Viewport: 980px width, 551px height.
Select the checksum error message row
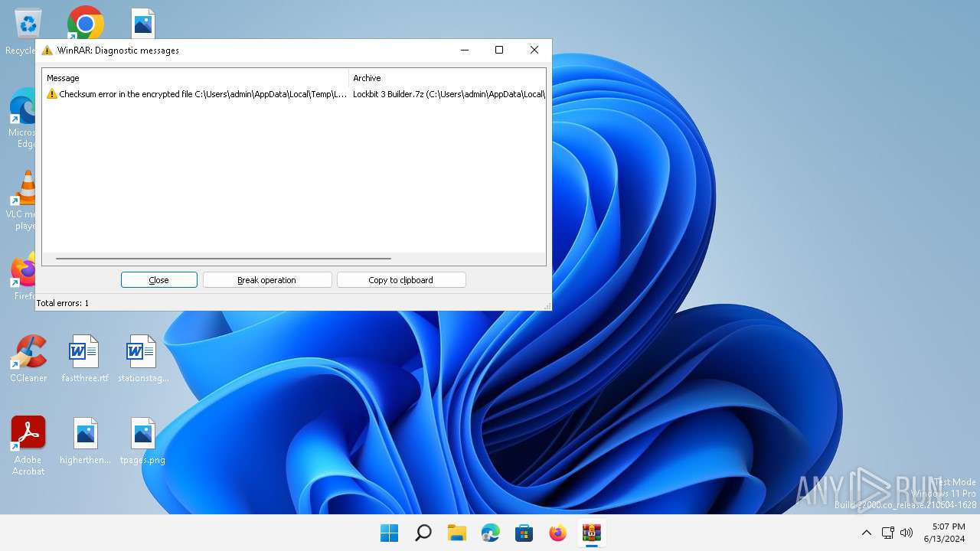point(294,94)
